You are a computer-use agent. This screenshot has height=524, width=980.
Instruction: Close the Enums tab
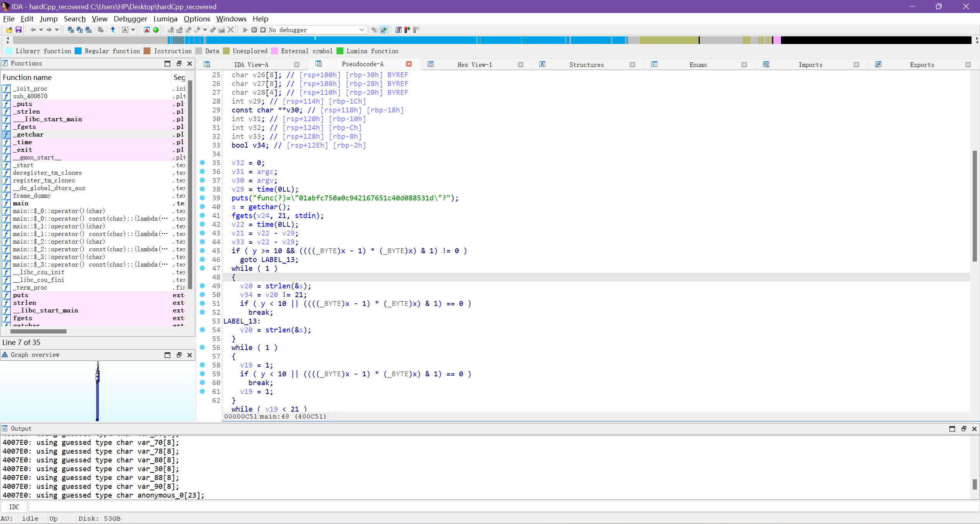744,65
